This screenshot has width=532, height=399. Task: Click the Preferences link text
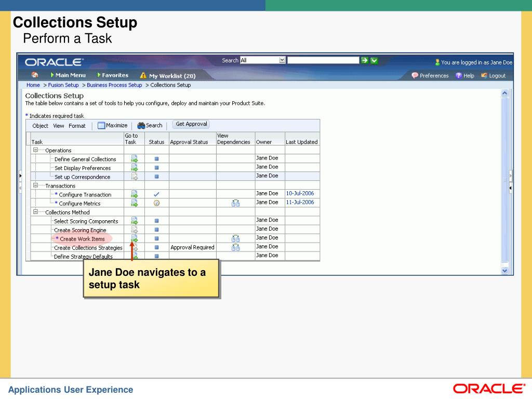pyautogui.click(x=434, y=75)
